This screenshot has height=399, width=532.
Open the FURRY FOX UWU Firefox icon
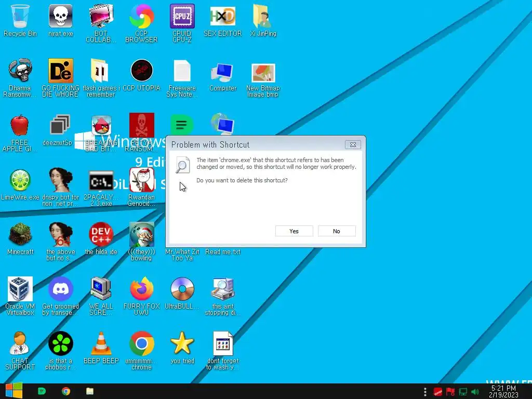point(141,289)
